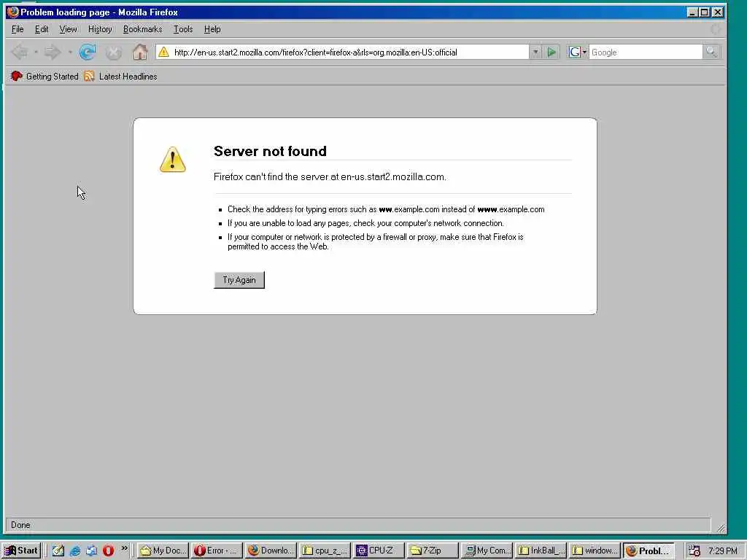Click the warning site icon in address bar
This screenshot has height=560, width=747.
pyautogui.click(x=163, y=52)
